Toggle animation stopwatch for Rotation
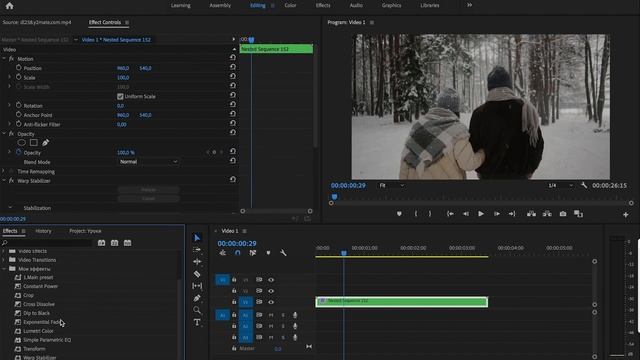The image size is (640, 360). [x=18, y=105]
